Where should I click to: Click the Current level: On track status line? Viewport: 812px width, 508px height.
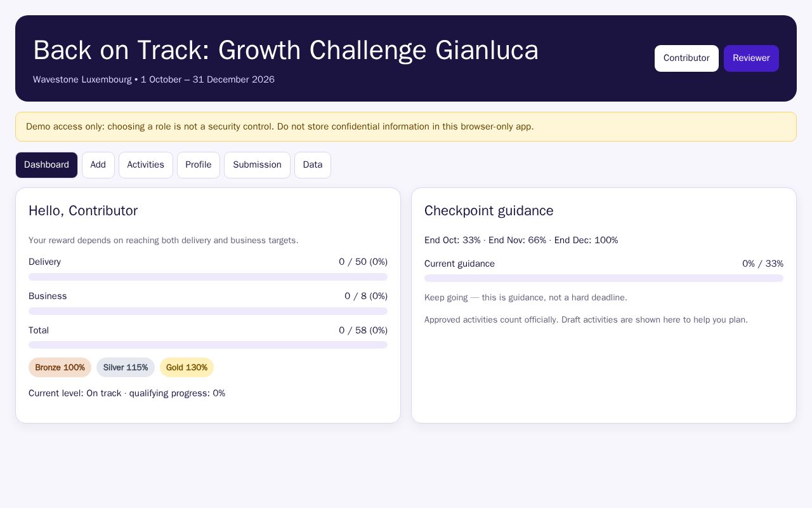(127, 394)
